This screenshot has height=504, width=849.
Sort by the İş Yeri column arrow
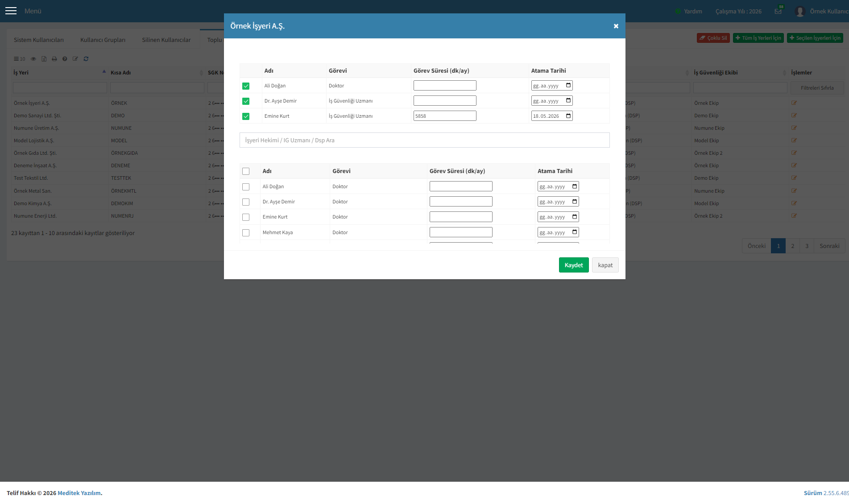click(x=104, y=72)
